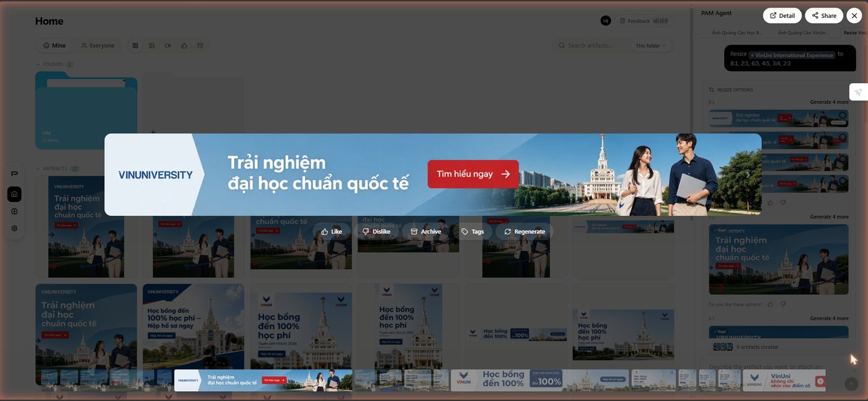Click the globe sidebar icon
Viewport: 868px width, 401px height.
pyautogui.click(x=15, y=211)
